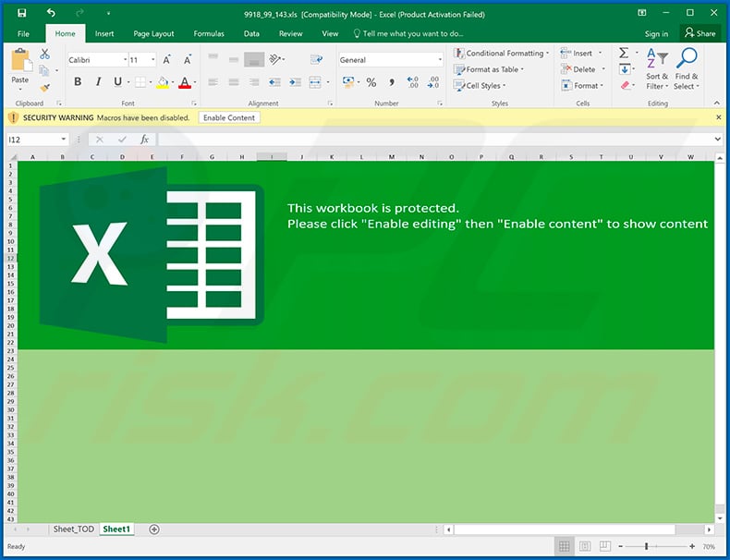
Task: Open Conditional Formatting dropdown
Action: [502, 53]
